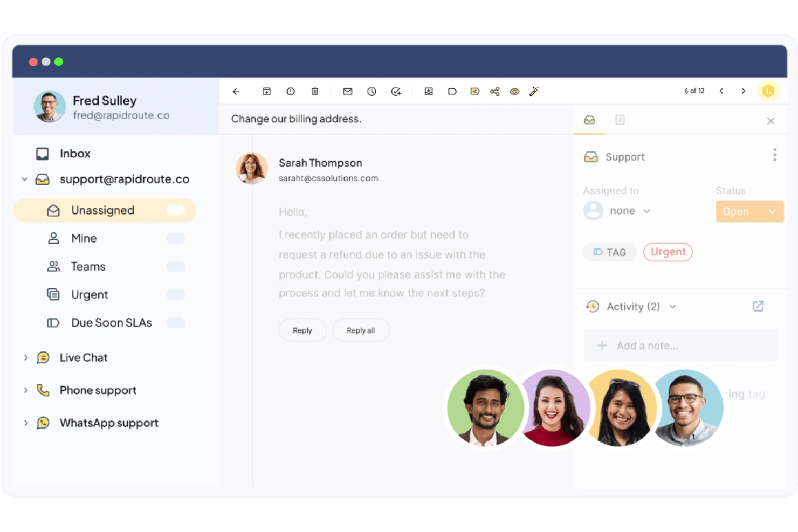Image resolution: width=798 pixels, height=532 pixels.
Task: Apply a tag using the label icon
Action: coord(452,91)
